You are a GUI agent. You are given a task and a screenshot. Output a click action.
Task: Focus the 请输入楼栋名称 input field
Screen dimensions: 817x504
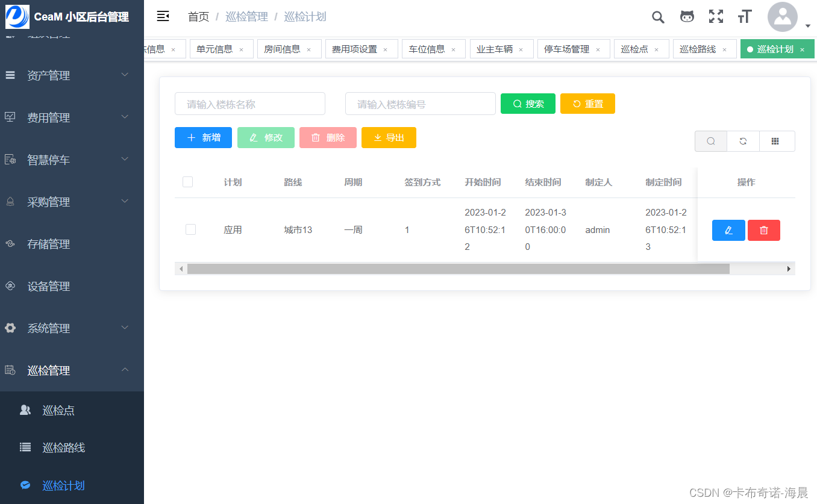pos(250,104)
